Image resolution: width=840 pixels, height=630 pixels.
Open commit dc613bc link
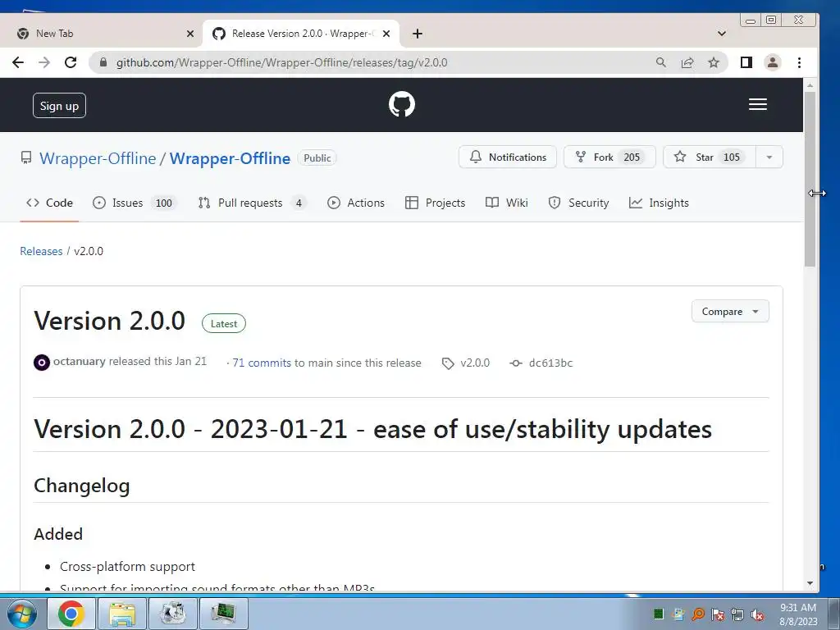pyautogui.click(x=541, y=363)
